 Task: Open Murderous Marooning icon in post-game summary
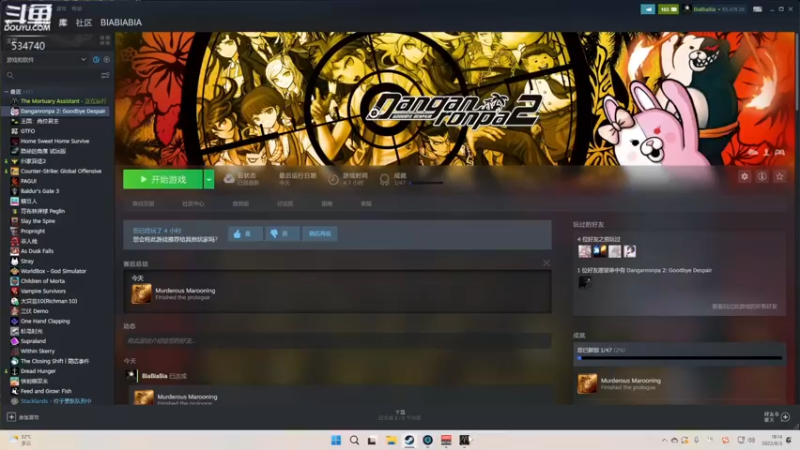pos(141,294)
